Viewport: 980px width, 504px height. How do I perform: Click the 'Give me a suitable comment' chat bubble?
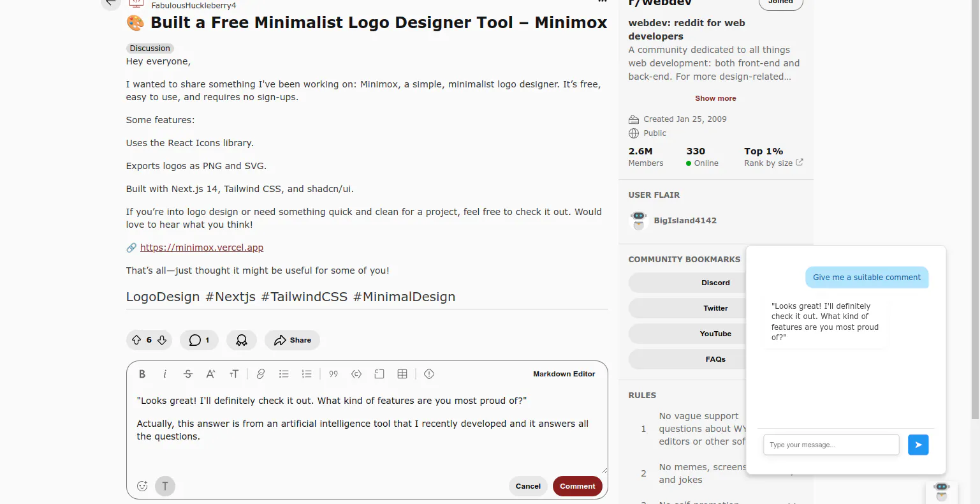tap(867, 278)
